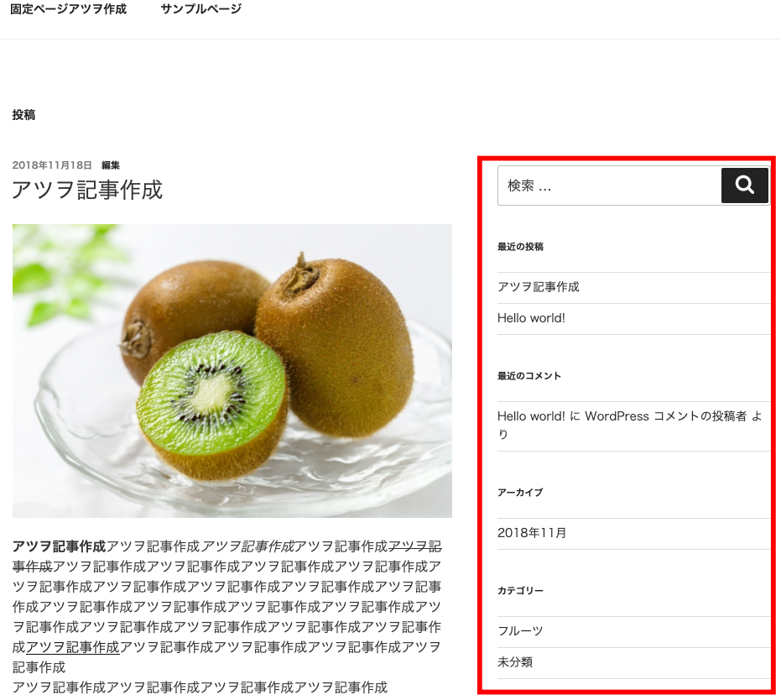
Task: Click the 最近の投稿 widget heading
Action: point(520,247)
